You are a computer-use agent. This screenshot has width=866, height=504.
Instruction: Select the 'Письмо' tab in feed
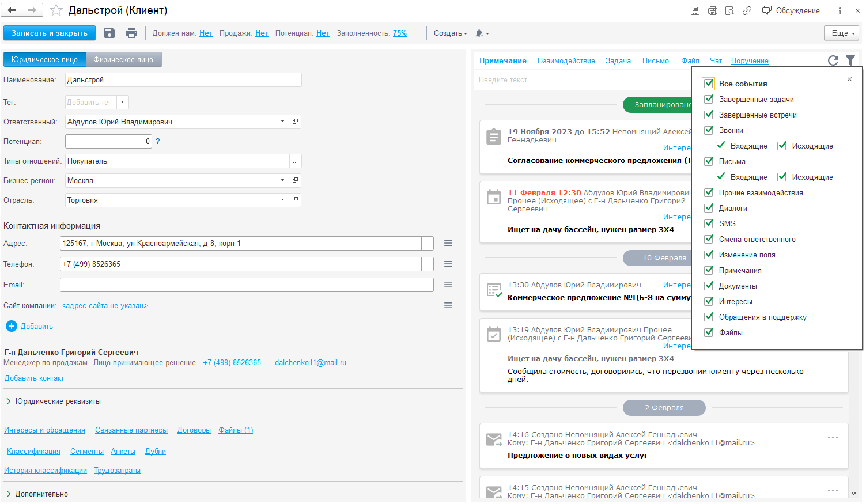(655, 61)
